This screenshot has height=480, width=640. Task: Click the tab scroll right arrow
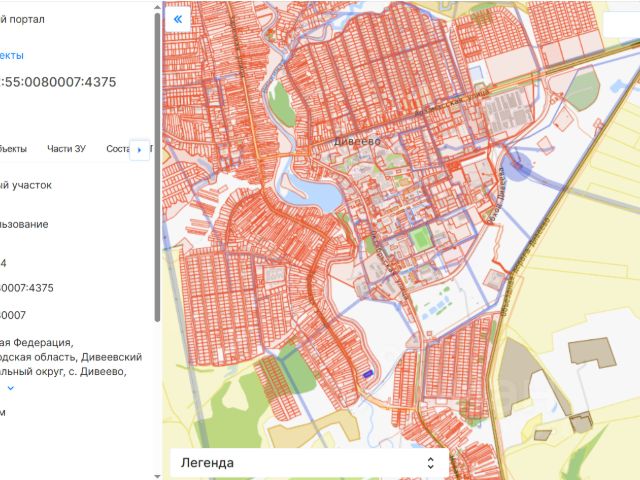point(139,150)
